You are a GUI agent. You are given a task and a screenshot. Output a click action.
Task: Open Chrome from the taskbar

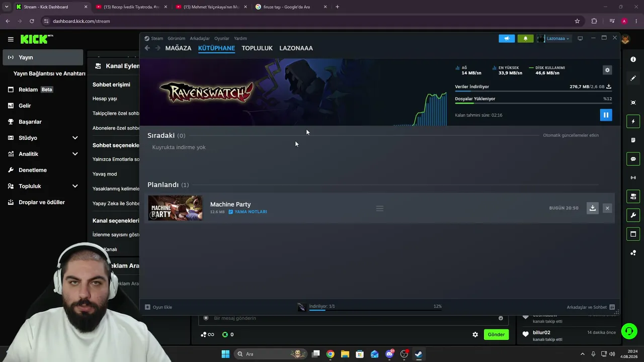(330, 354)
